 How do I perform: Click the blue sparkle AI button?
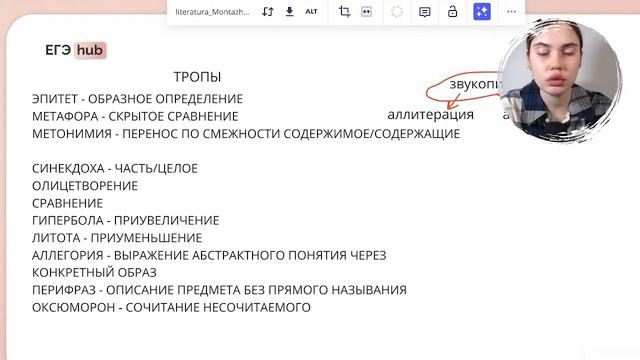tap(482, 11)
